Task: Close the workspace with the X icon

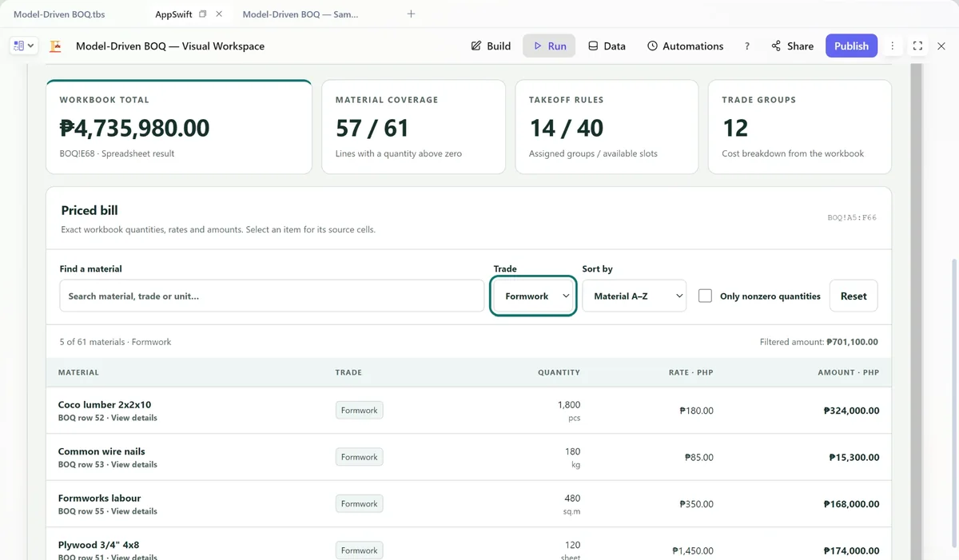Action: tap(941, 46)
